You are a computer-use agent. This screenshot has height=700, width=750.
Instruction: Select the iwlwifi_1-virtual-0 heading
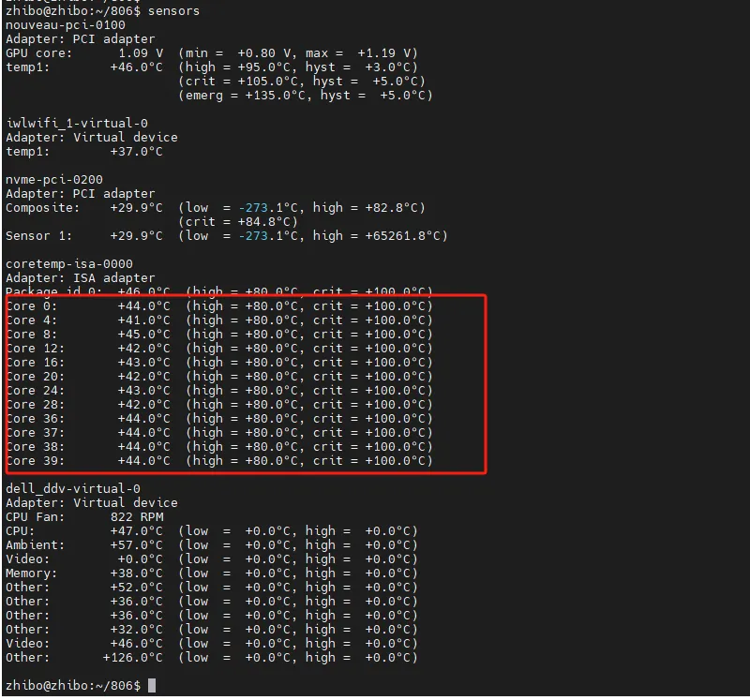[77, 123]
